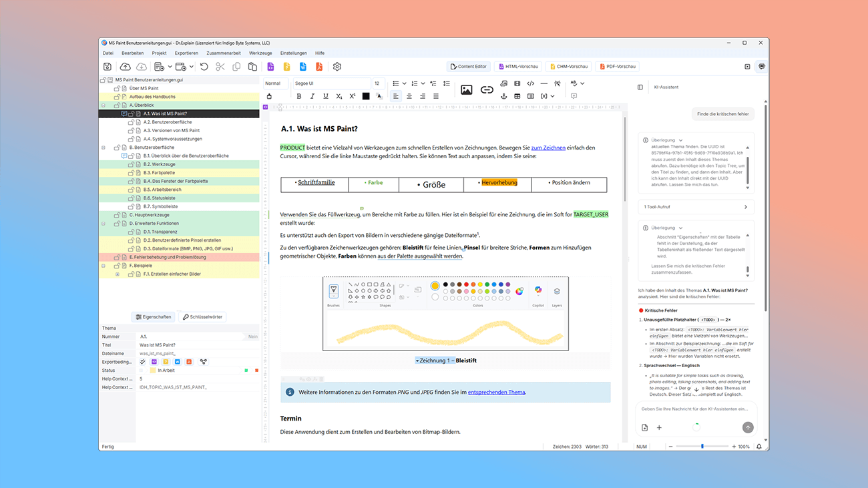The height and width of the screenshot is (488, 868).
Task: Center-align the paragraph
Action: pyautogui.click(x=409, y=96)
